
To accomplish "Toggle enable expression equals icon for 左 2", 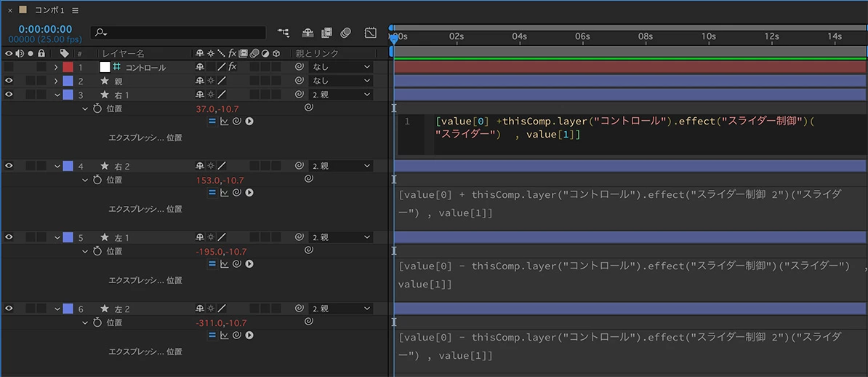I will [212, 335].
